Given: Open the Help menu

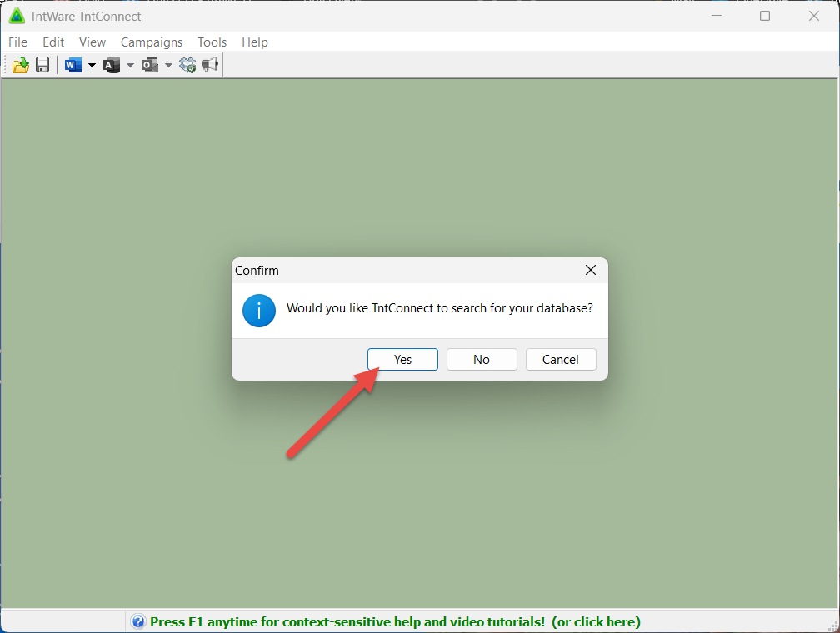Looking at the screenshot, I should click(255, 42).
